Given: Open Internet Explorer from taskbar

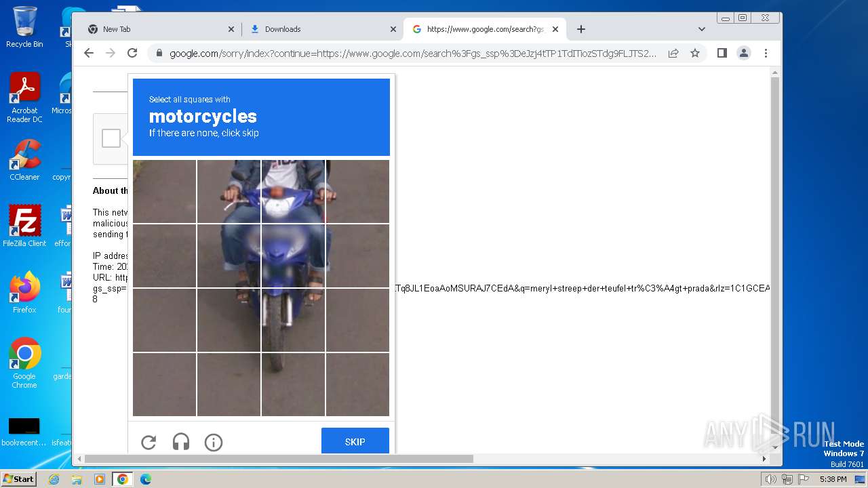Looking at the screenshot, I should tap(54, 479).
